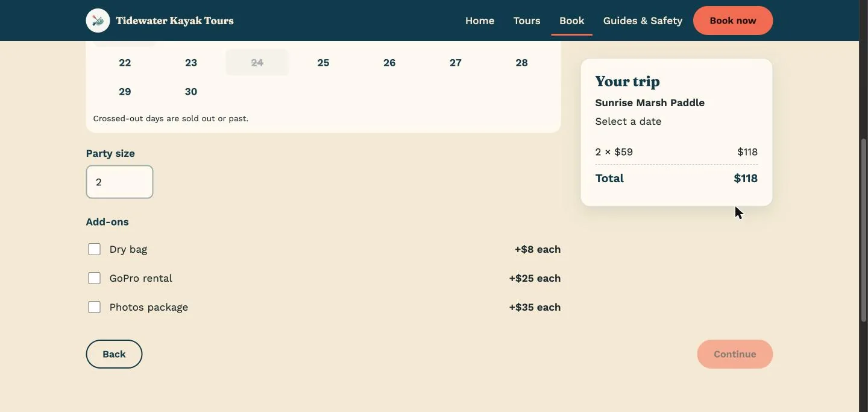The image size is (868, 412).
Task: Pick calendar day 23
Action: click(x=191, y=63)
